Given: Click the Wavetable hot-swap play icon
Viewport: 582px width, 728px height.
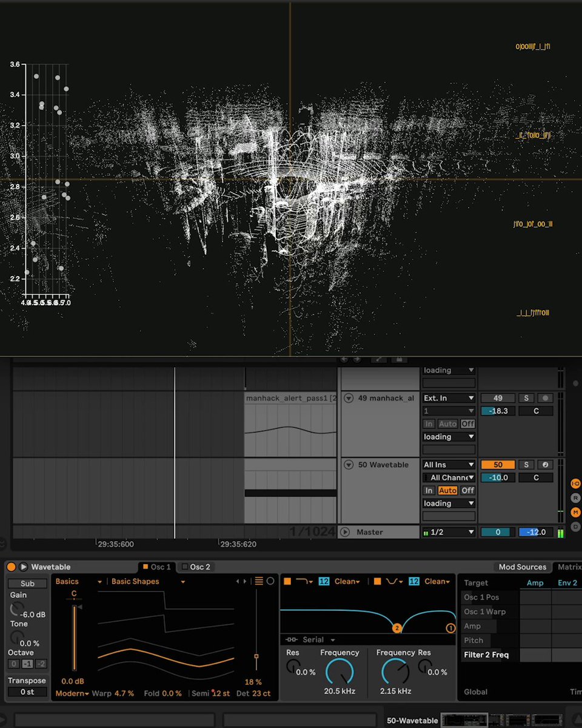Looking at the screenshot, I should pos(24,567).
